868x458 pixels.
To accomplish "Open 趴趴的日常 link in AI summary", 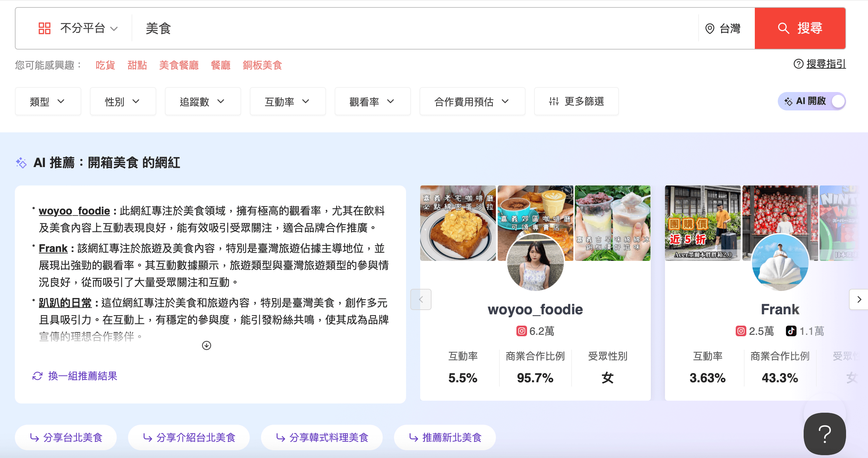I will [x=65, y=303].
